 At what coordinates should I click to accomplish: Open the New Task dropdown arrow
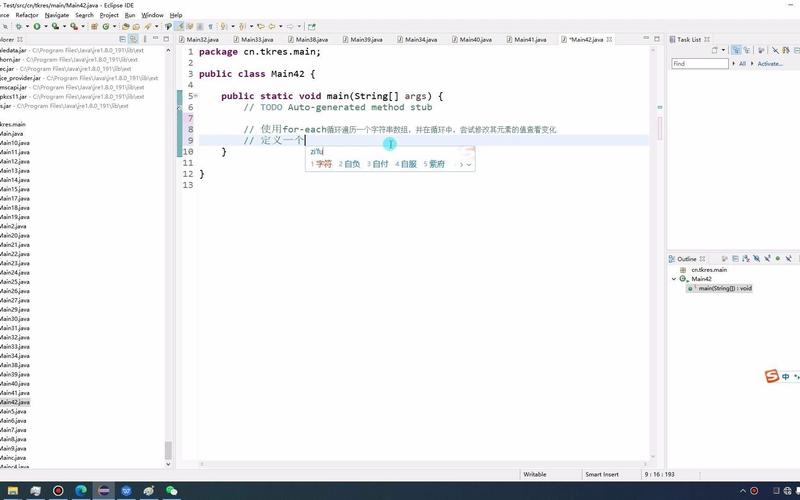pos(723,50)
